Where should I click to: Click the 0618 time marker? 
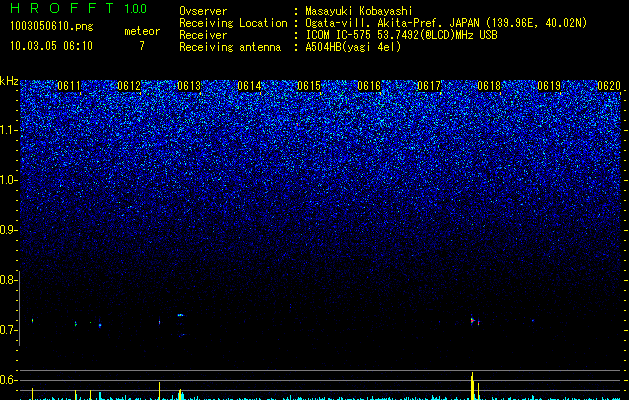(x=489, y=86)
